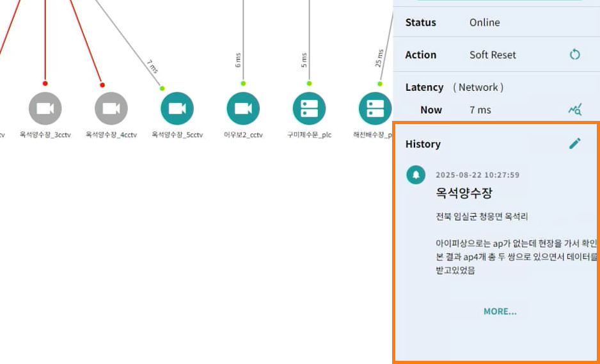Screen dimensions: 600x364
Task: Run Soft Reset using the refresh icon
Action: tap(574, 54)
